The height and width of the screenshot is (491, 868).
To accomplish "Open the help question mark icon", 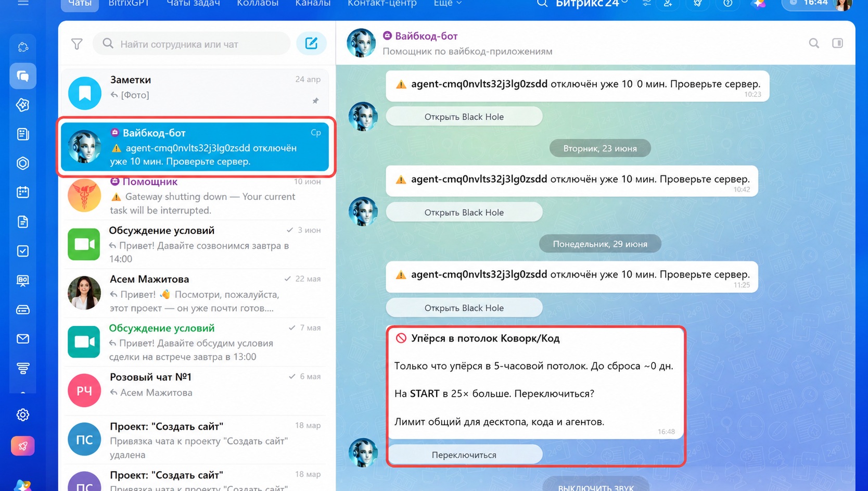I will [x=728, y=3].
